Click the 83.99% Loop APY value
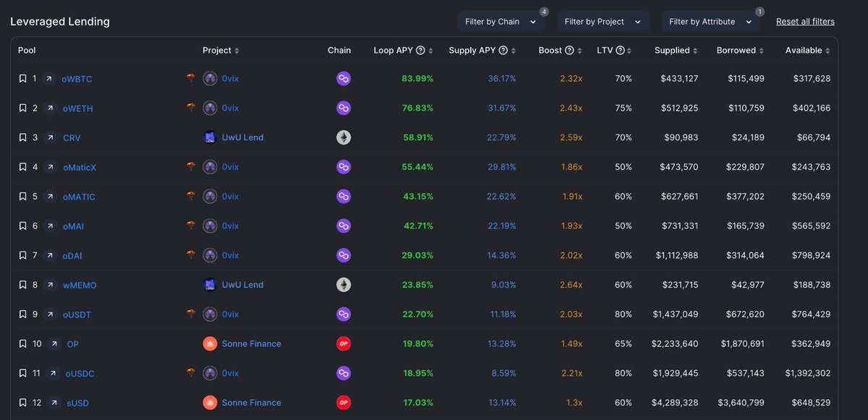 point(418,78)
